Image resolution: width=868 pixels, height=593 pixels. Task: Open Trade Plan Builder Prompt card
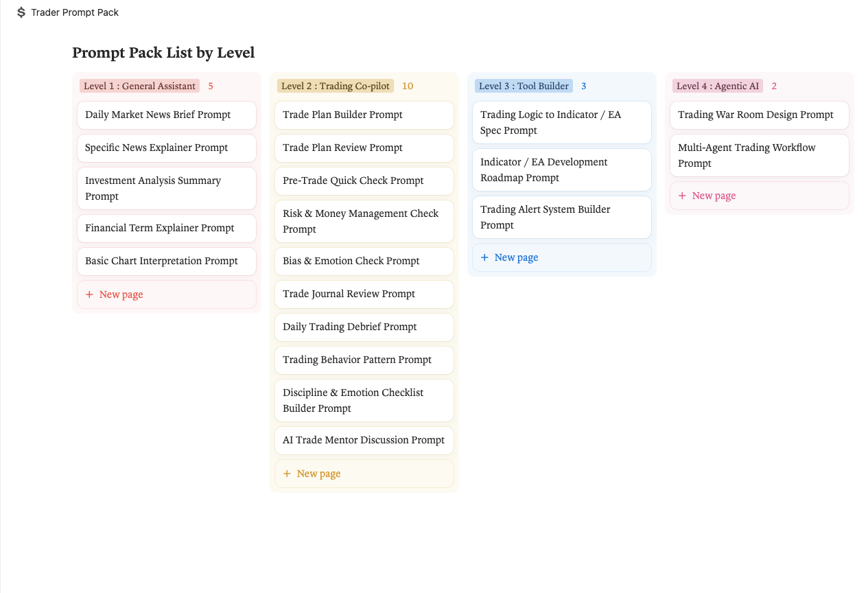click(364, 115)
